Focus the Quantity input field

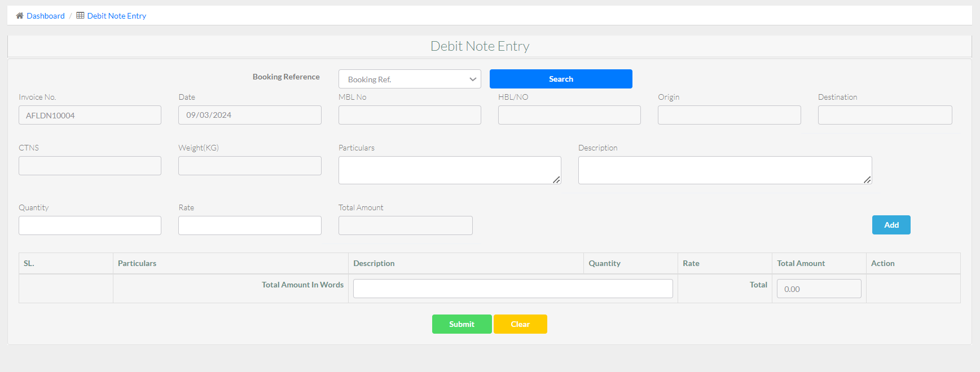90,225
